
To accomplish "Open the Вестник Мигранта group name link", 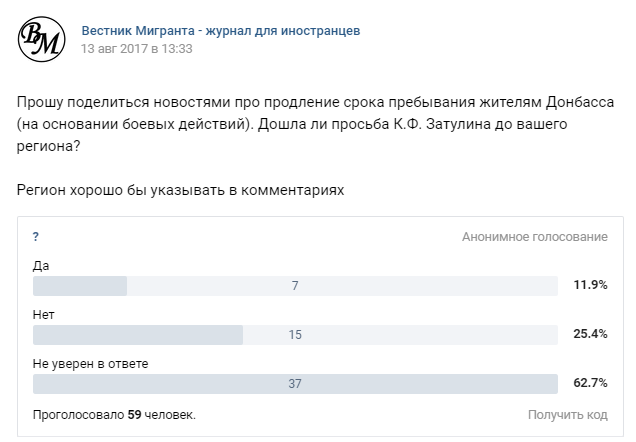I will tap(220, 31).
